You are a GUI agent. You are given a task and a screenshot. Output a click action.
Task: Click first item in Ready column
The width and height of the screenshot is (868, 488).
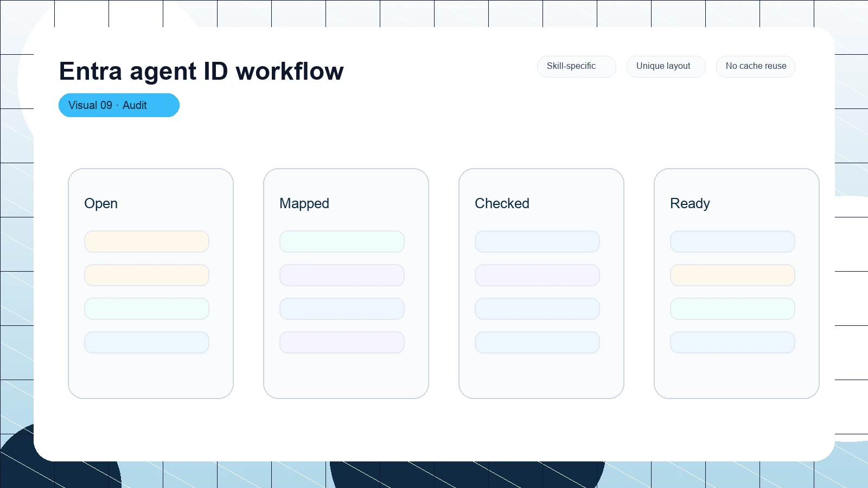pyautogui.click(x=732, y=241)
